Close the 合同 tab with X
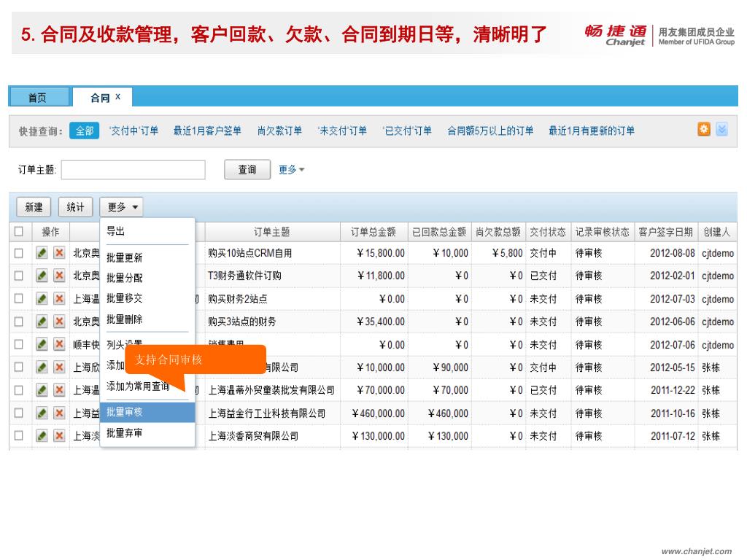Viewport: 747px width, 560px height. point(118,96)
